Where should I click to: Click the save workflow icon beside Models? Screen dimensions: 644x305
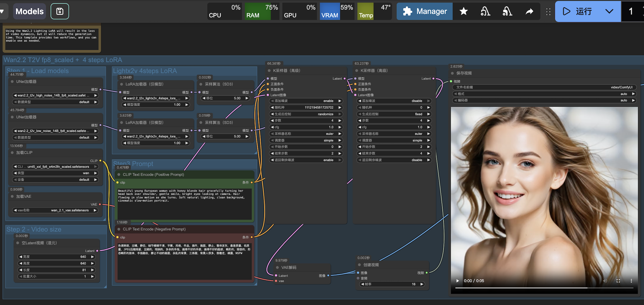60,12
